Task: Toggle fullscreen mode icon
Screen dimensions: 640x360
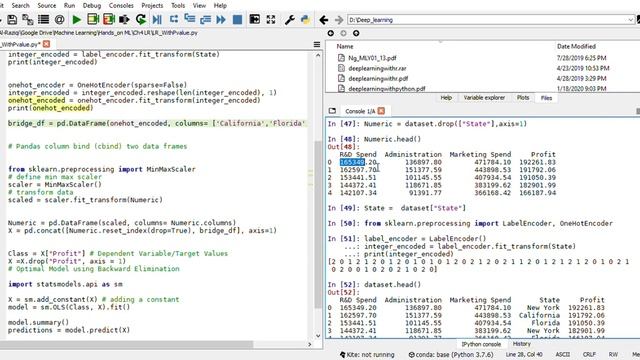Action: point(271,20)
